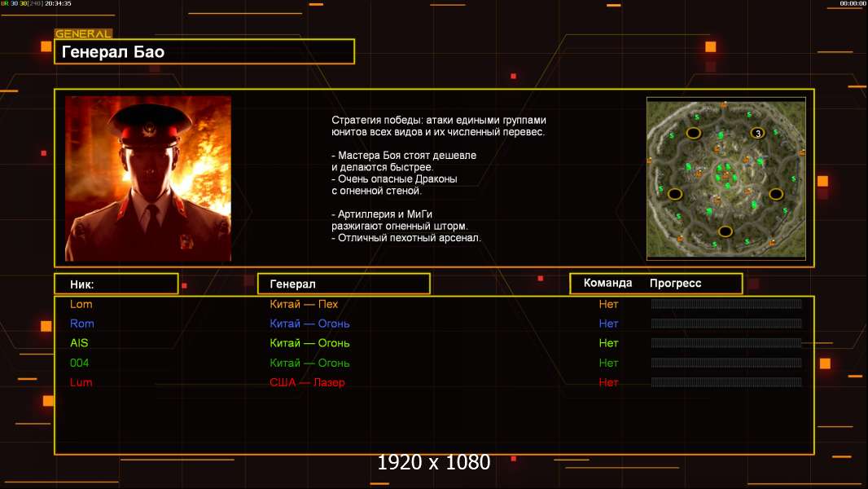Screen dimensions: 868x489
Task: Click the 'Генерал' column header
Action: click(343, 284)
